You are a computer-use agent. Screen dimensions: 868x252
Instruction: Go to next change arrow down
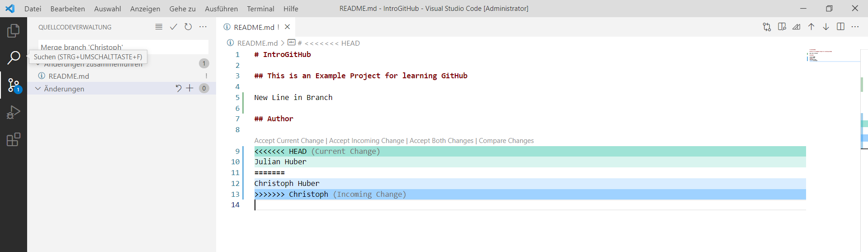point(826,27)
